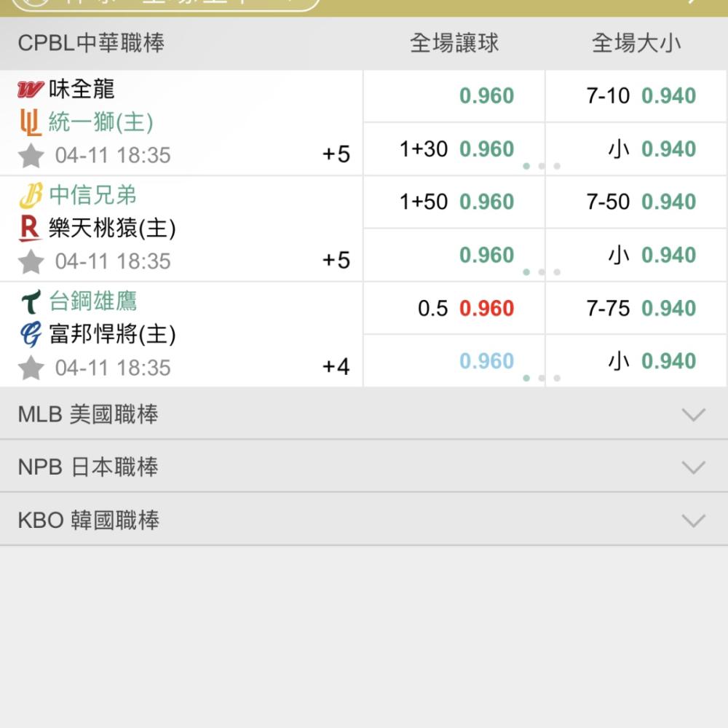Click the Rakuten Monkeys R logo

click(x=30, y=229)
